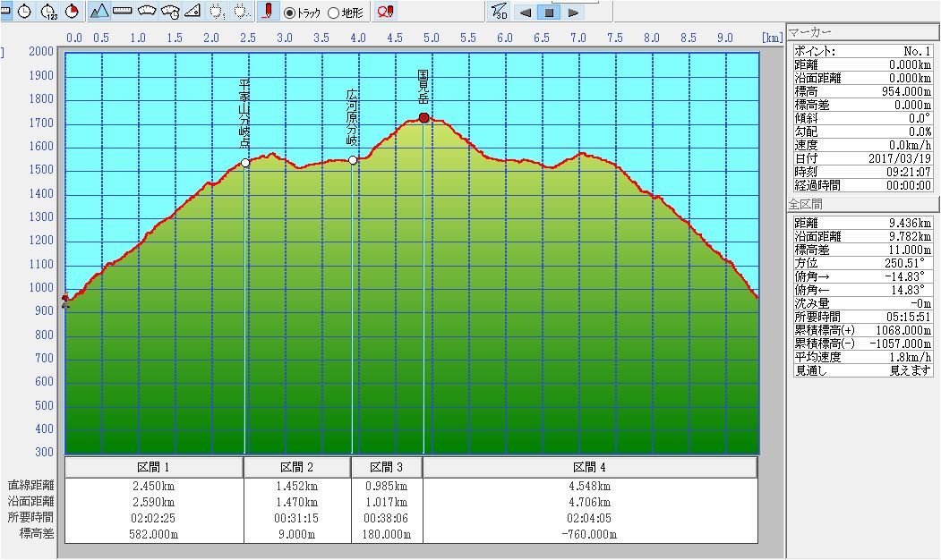The height and width of the screenshot is (560, 941).
Task: Click the 広河原分岐 waypoint marker on profile
Action: pyautogui.click(x=352, y=160)
